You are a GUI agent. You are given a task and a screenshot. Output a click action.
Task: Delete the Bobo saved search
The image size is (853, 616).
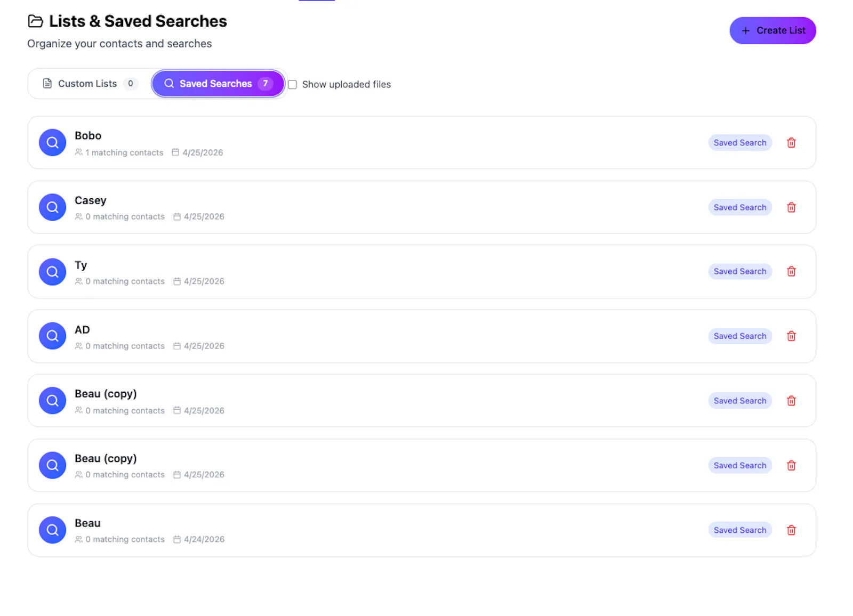[x=791, y=143]
